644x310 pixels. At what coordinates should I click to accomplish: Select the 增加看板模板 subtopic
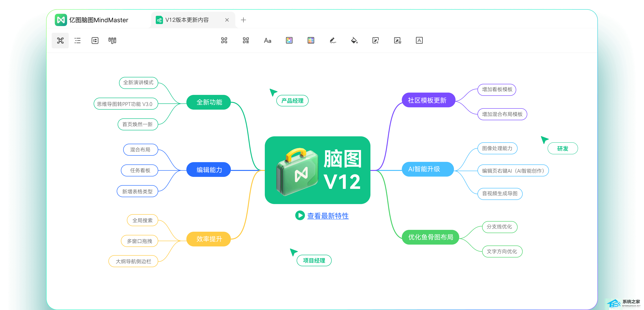[x=497, y=89]
